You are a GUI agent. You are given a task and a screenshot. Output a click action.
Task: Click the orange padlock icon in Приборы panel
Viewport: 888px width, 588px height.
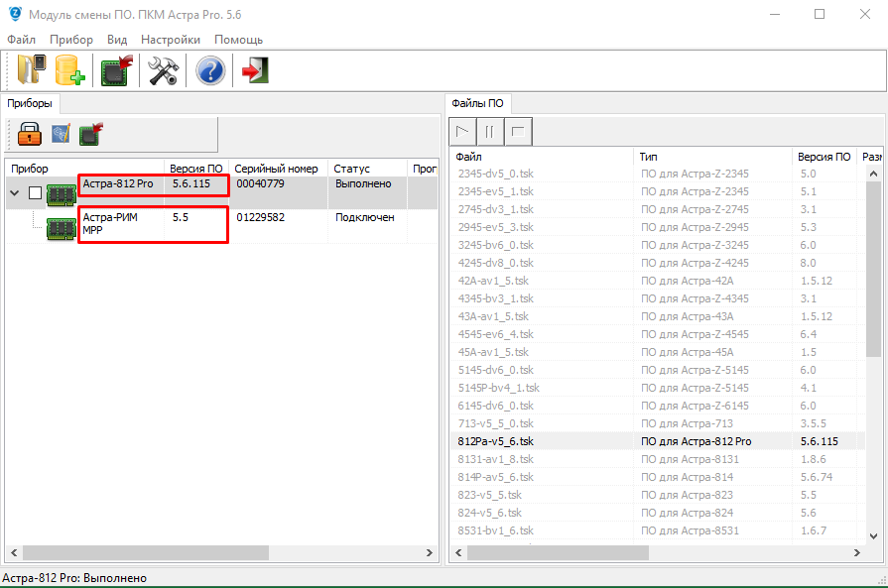30,134
